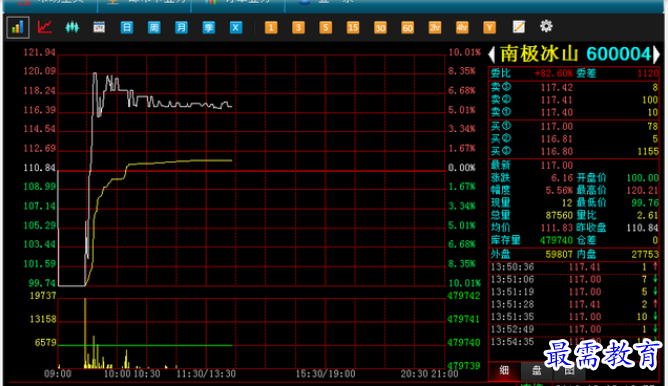The height and width of the screenshot is (386, 668).
Task: Click the stock code 600004
Action: tap(619, 54)
